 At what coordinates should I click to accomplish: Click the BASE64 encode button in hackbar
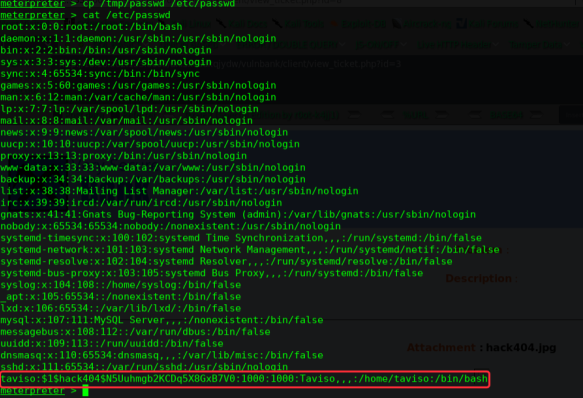507,115
